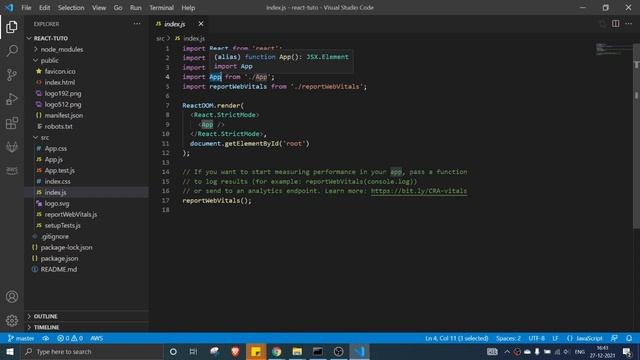
Task: Open the File menu
Action: [x=26, y=8]
